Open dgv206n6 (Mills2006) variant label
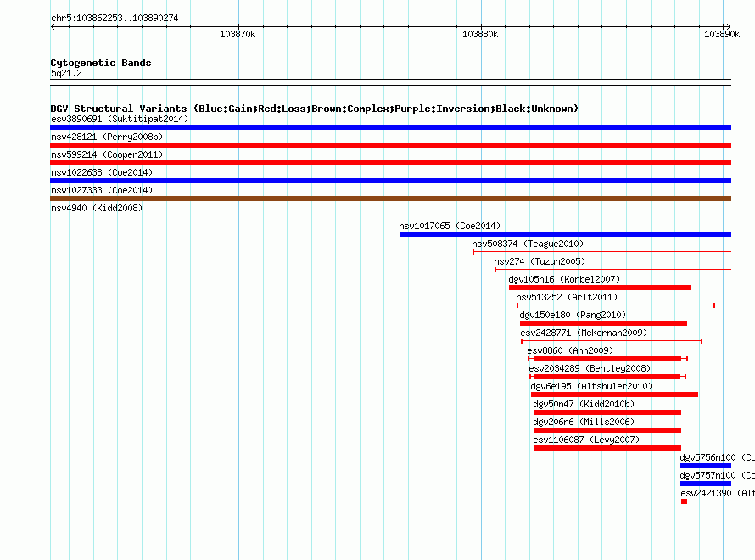 click(584, 422)
